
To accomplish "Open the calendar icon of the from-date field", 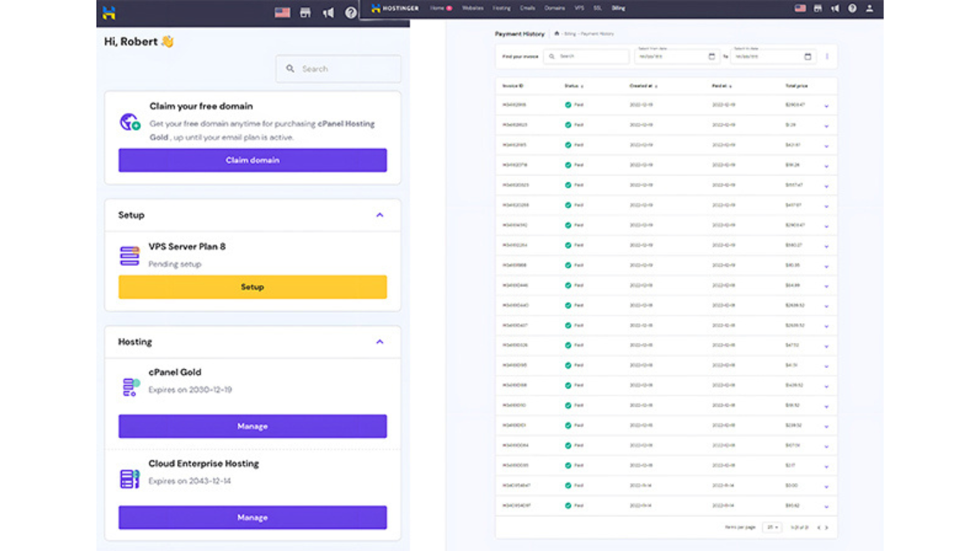I will pos(712,56).
